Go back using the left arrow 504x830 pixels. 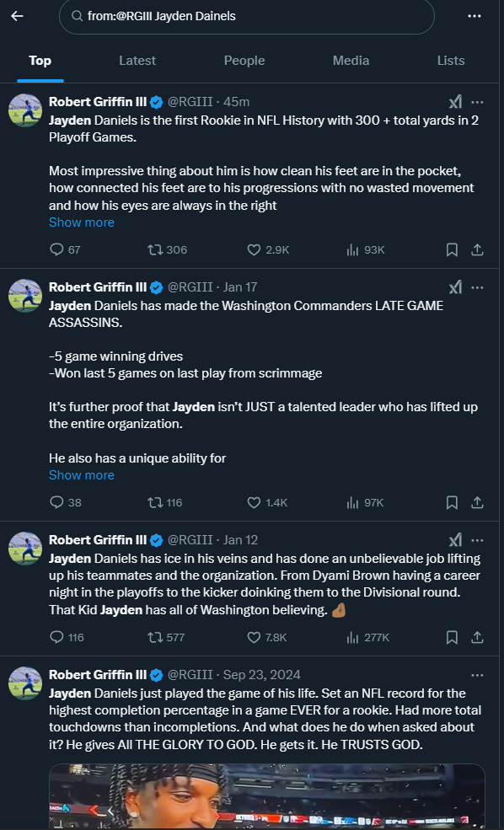tap(18, 16)
